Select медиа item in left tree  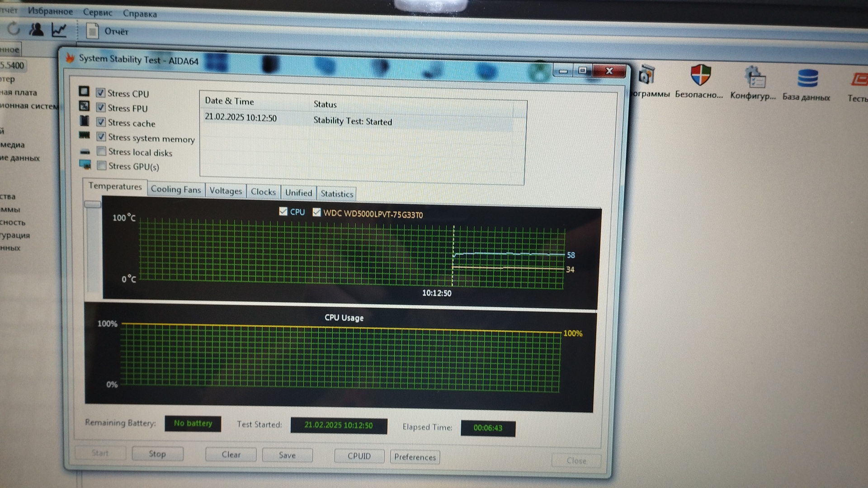(x=12, y=145)
